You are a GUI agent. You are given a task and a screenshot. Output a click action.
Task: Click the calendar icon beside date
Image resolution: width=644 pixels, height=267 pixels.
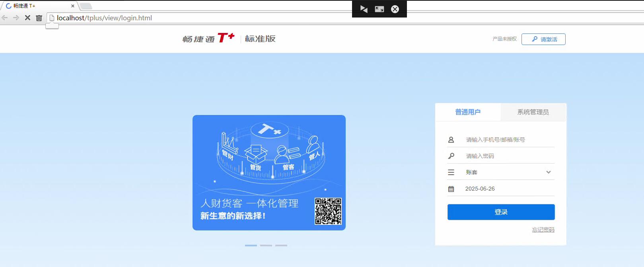(x=451, y=189)
